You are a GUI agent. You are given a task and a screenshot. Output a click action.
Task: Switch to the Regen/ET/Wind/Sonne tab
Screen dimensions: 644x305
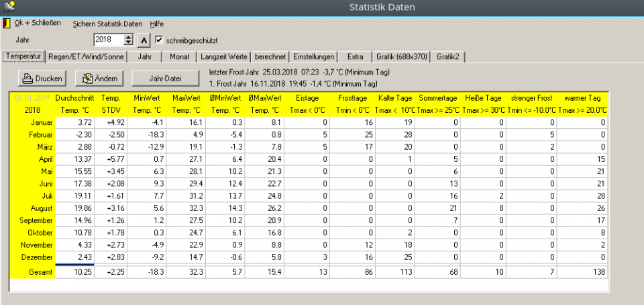[86, 56]
